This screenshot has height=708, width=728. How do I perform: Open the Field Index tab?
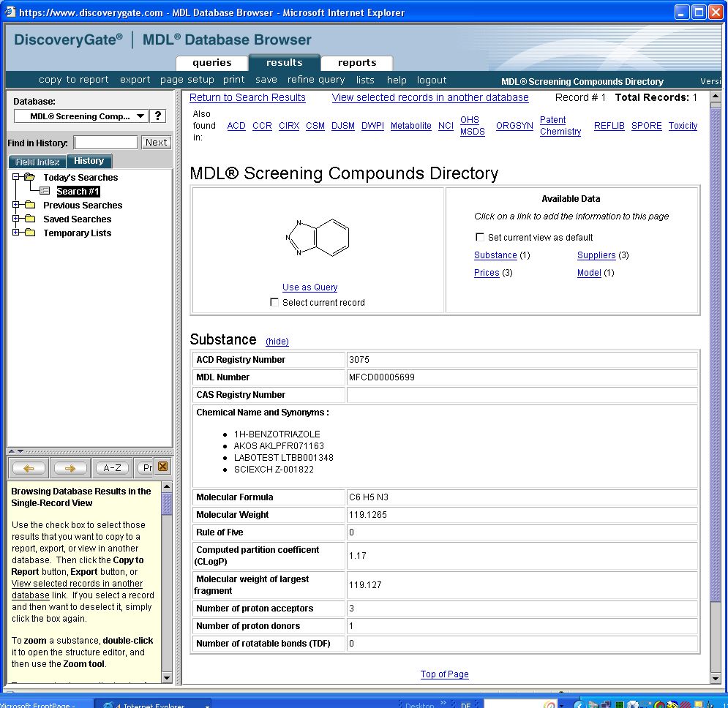37,162
